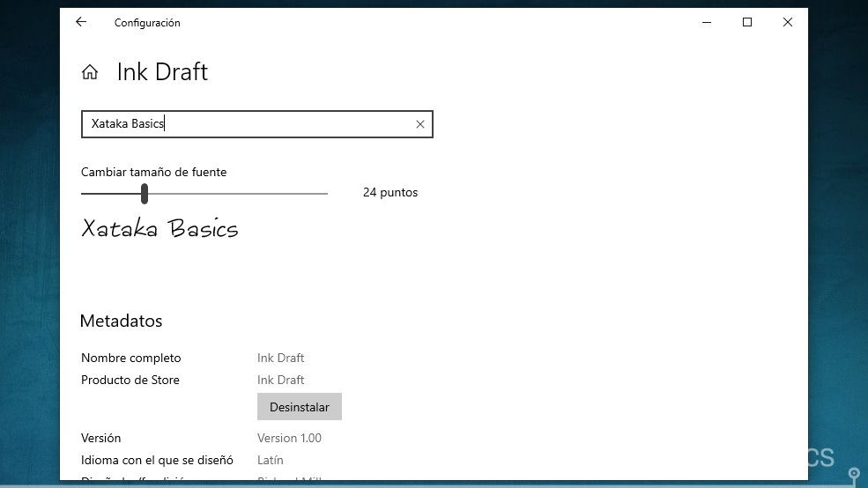Minimize the Configuración window

[x=707, y=22]
